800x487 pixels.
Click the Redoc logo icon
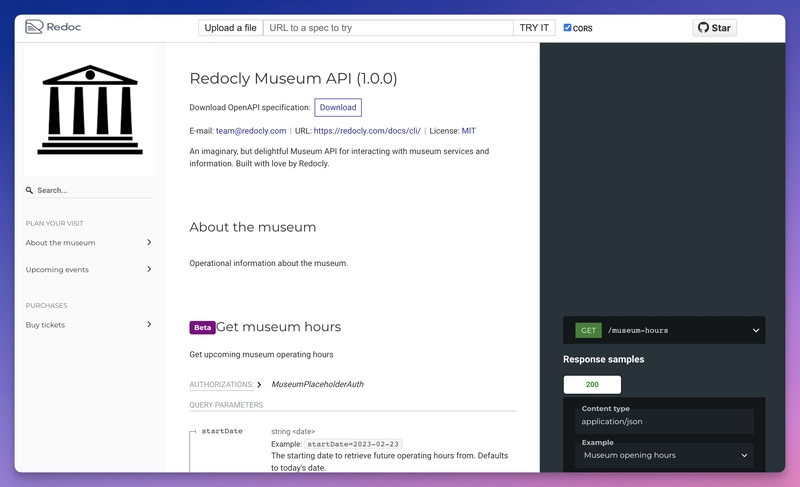click(34, 27)
